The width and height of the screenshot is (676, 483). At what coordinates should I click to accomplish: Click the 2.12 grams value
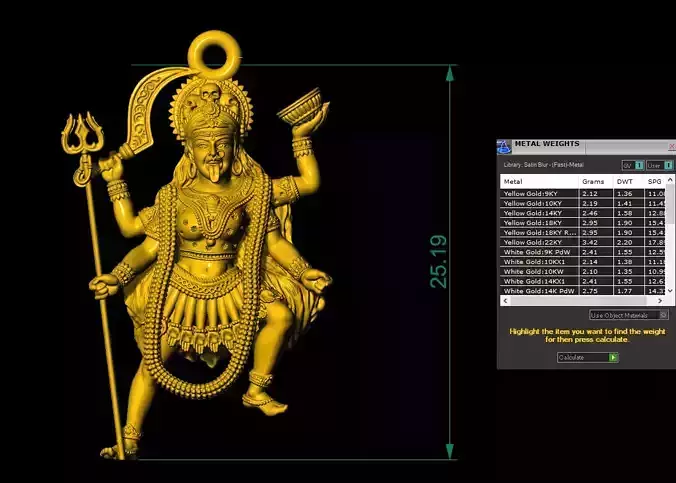(x=590, y=194)
